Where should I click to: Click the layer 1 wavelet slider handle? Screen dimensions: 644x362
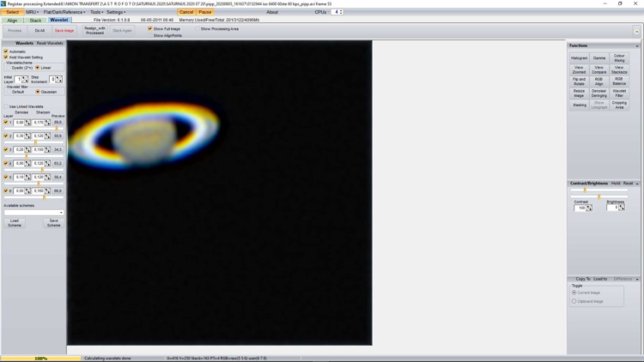(57, 129)
